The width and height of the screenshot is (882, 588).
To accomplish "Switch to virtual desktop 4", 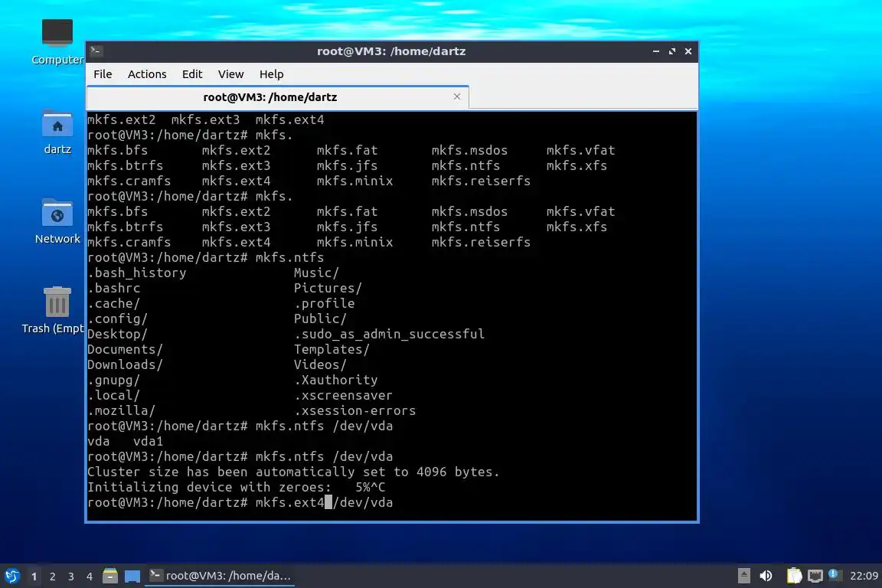I will (90, 577).
